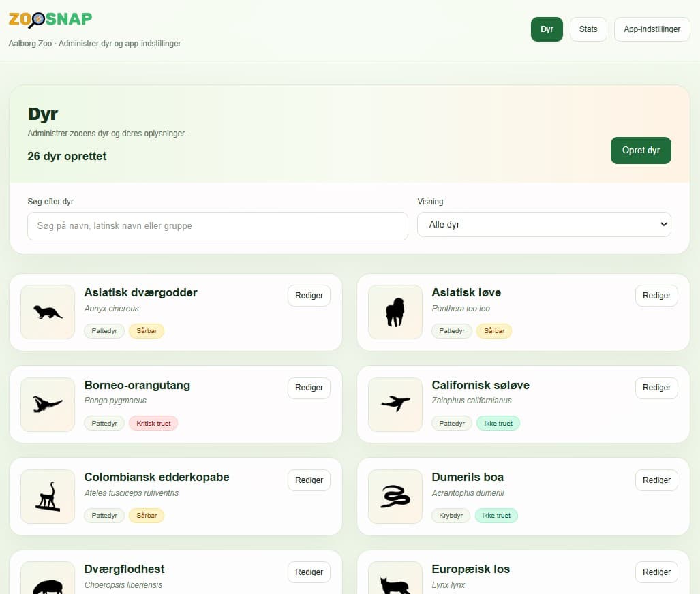Click the Opret dyr button
700x594 pixels.
[641, 151]
